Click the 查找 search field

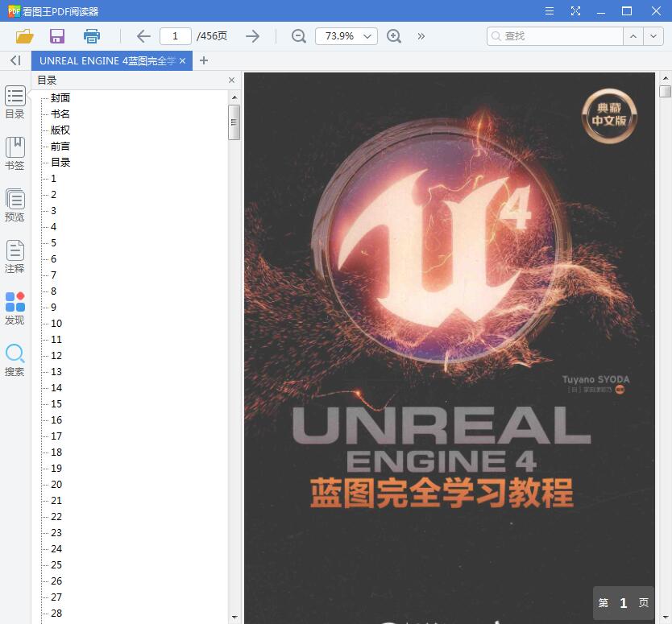(x=554, y=36)
